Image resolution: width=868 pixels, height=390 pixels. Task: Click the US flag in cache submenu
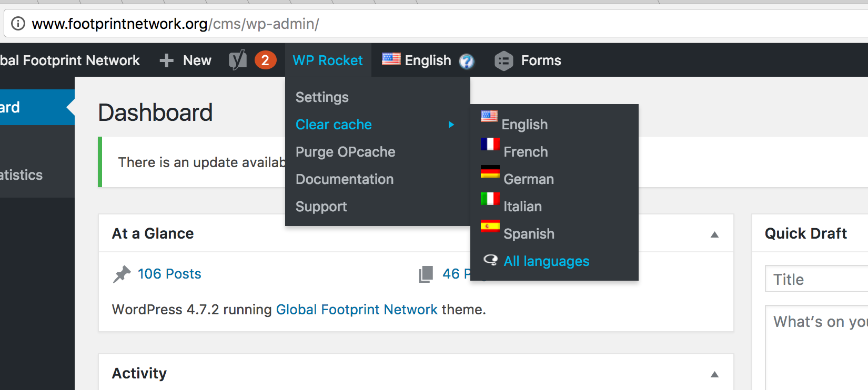tap(489, 116)
